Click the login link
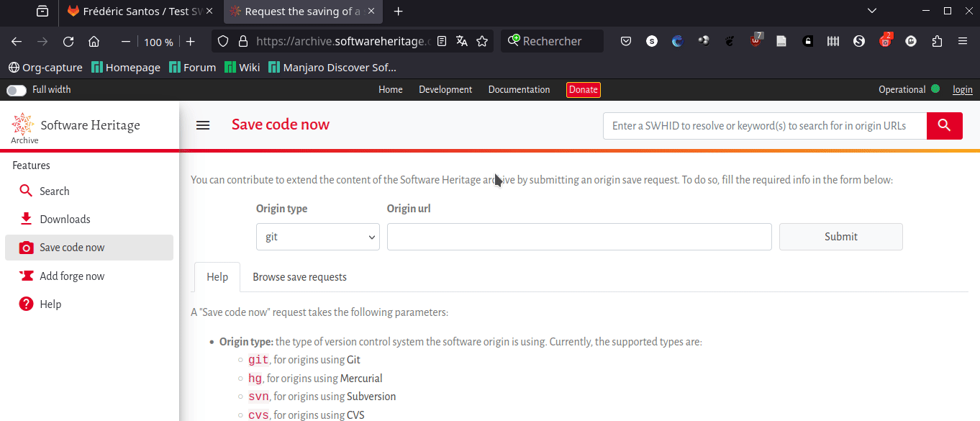This screenshot has height=421, width=980. [x=962, y=89]
